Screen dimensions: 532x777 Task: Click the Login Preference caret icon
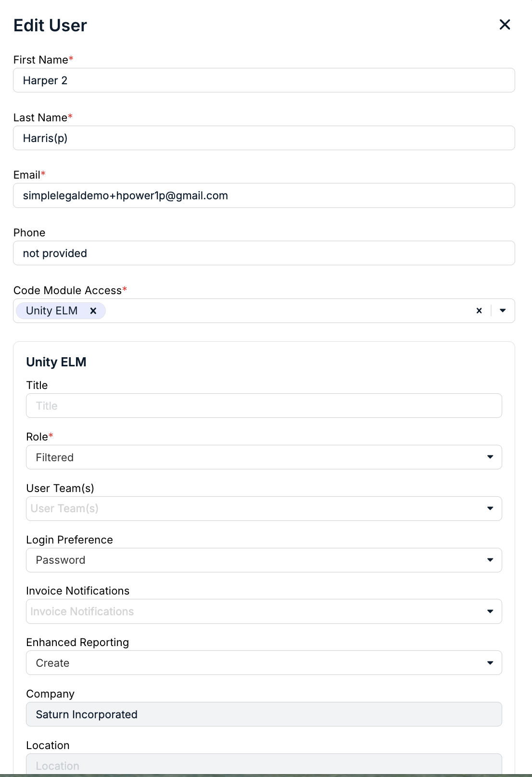point(490,560)
